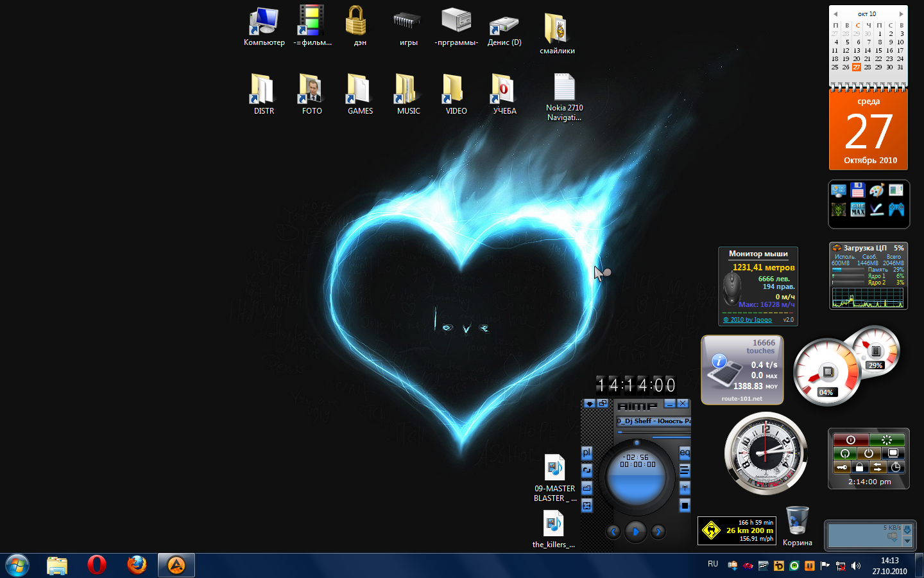Click the padlock lock button in power gadget
This screenshot has width=924, height=578.
click(x=859, y=467)
